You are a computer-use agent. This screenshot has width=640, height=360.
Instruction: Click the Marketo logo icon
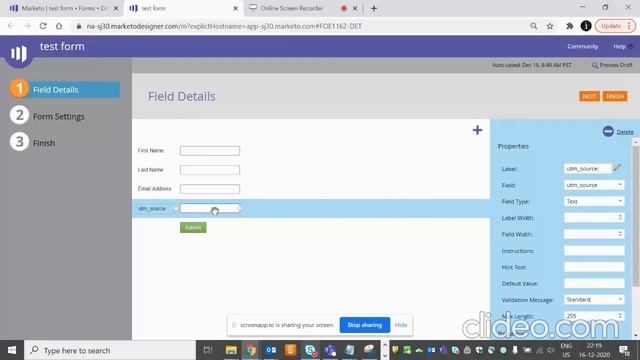click(19, 53)
